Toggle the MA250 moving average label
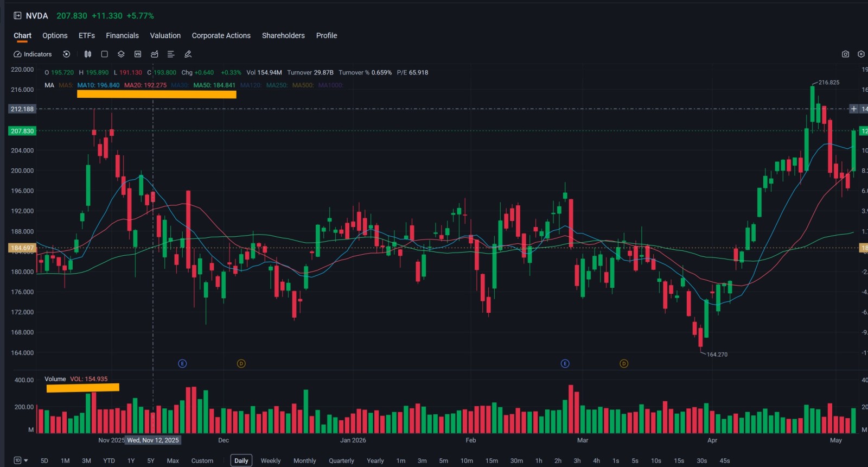Viewport: 868px width, 467px height. pyautogui.click(x=277, y=85)
